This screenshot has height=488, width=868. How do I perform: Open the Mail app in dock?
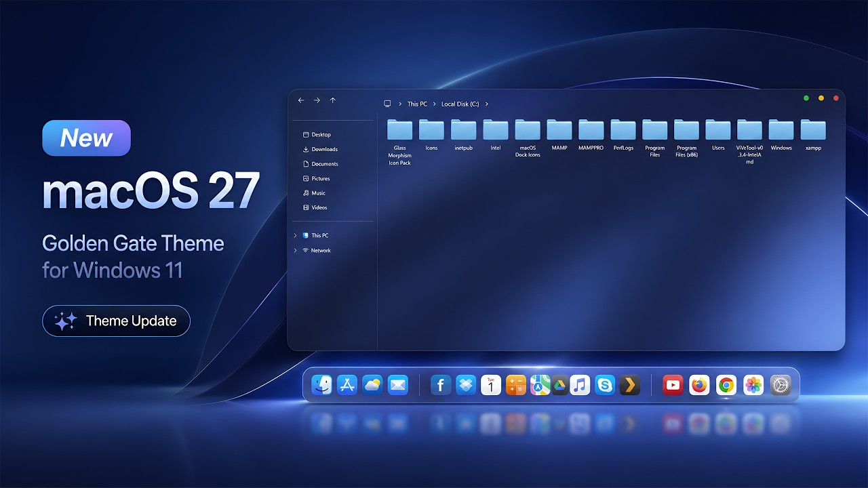pos(398,385)
